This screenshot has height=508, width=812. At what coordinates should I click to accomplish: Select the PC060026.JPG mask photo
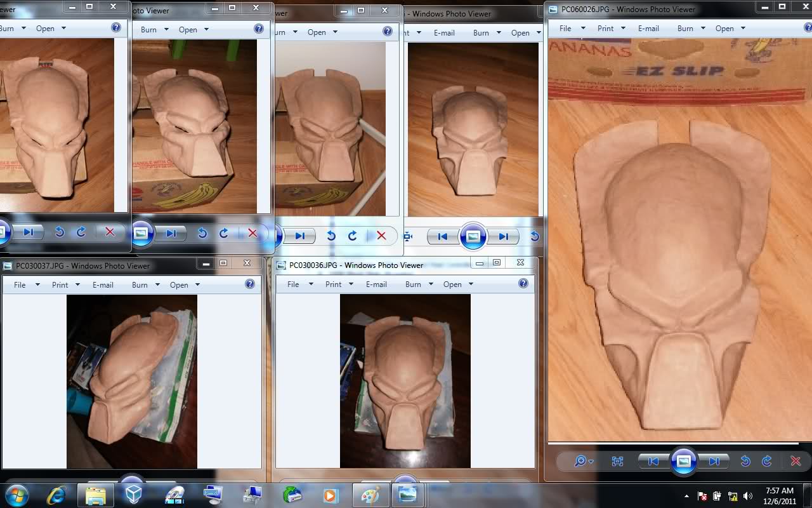coord(679,239)
